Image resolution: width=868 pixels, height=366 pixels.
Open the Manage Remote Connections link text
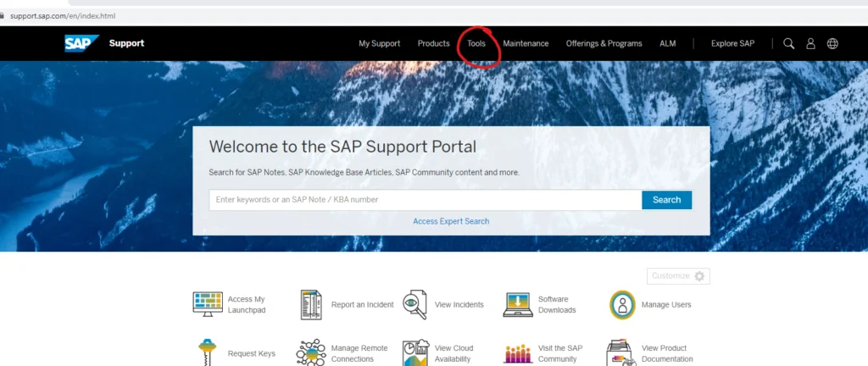pos(359,354)
